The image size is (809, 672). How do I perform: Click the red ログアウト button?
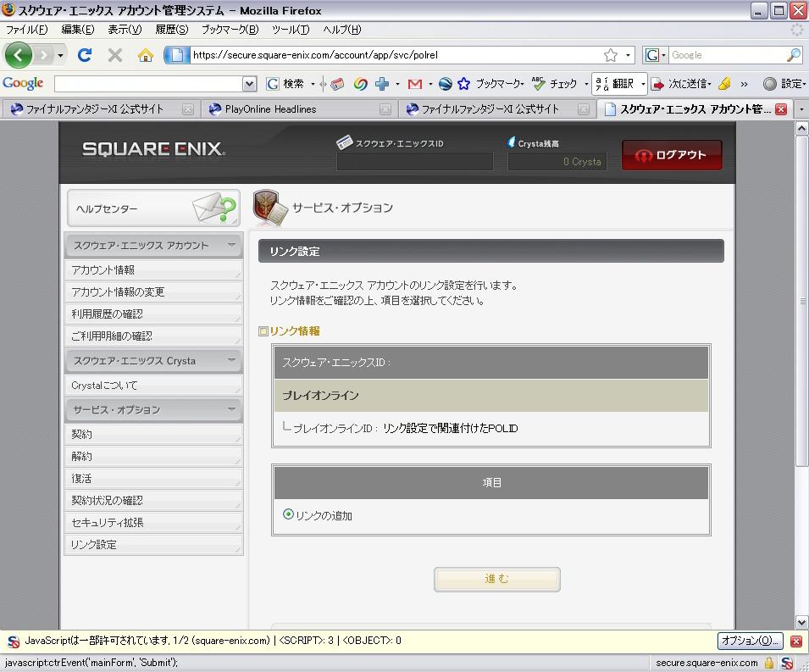pyautogui.click(x=671, y=155)
